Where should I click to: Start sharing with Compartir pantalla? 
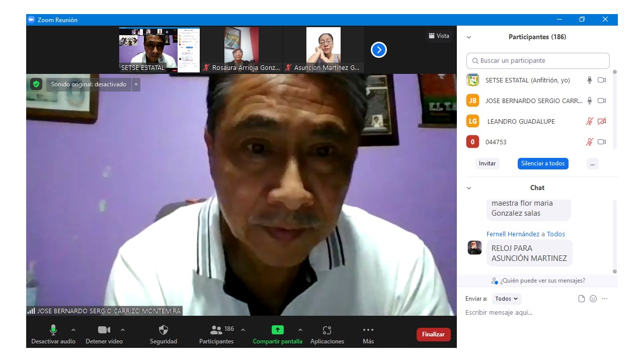[278, 334]
